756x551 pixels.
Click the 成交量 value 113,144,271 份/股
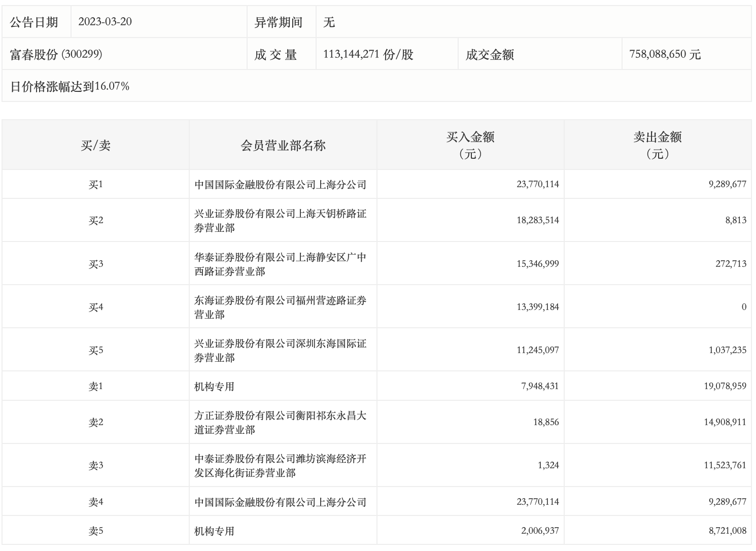[x=368, y=54]
